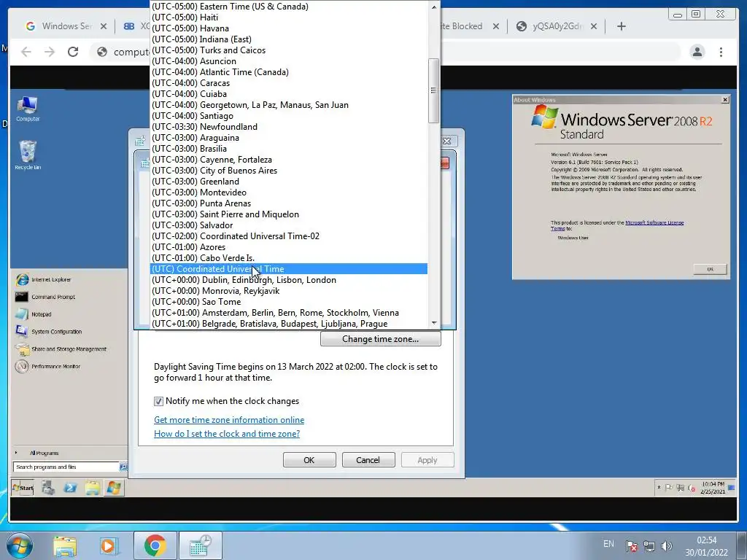Go back in Chrome

pos(26,52)
